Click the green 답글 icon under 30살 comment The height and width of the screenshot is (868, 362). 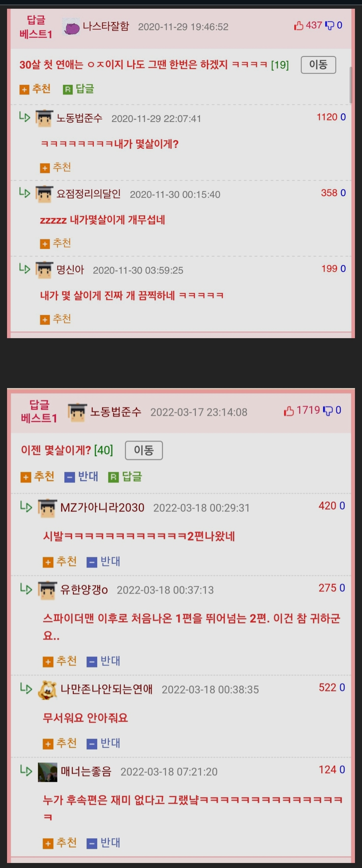tap(68, 89)
